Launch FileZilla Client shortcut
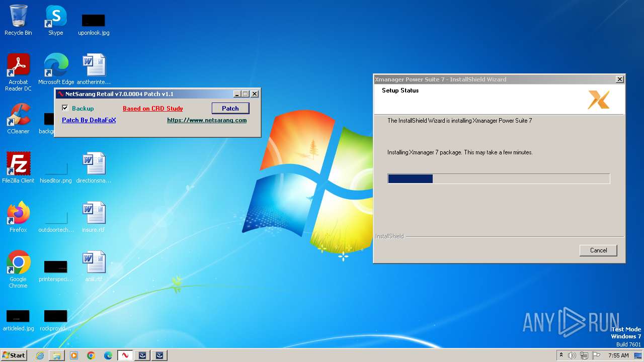The width and height of the screenshot is (644, 362). 18,167
